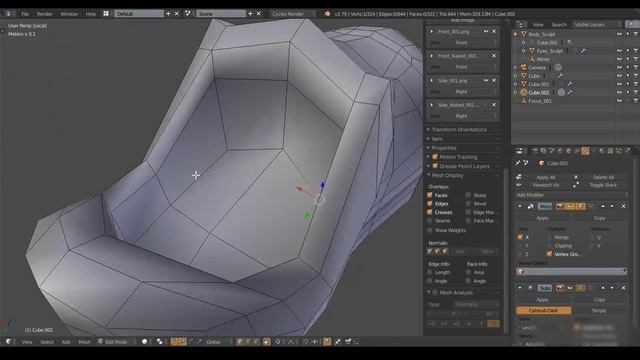Select Eyes_Sculpt in the outliner
Screen dimensions: 640x360
(x=549, y=51)
